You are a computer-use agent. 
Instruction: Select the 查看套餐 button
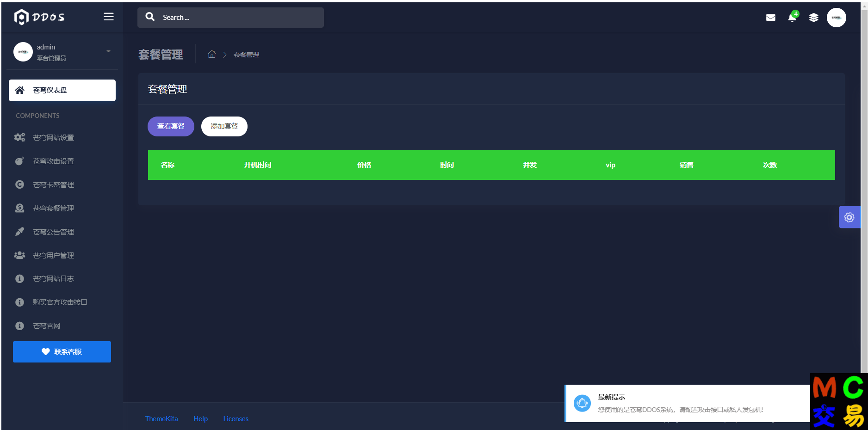pos(171,126)
